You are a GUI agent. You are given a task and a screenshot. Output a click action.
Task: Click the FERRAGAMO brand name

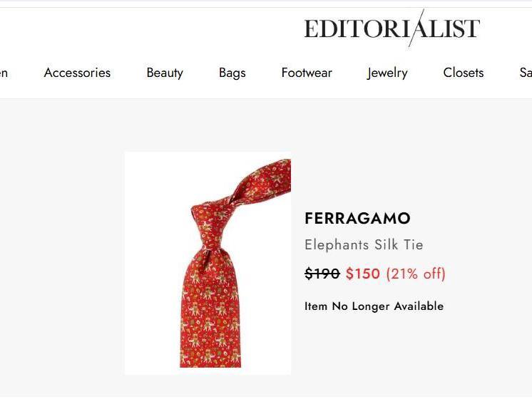click(357, 218)
